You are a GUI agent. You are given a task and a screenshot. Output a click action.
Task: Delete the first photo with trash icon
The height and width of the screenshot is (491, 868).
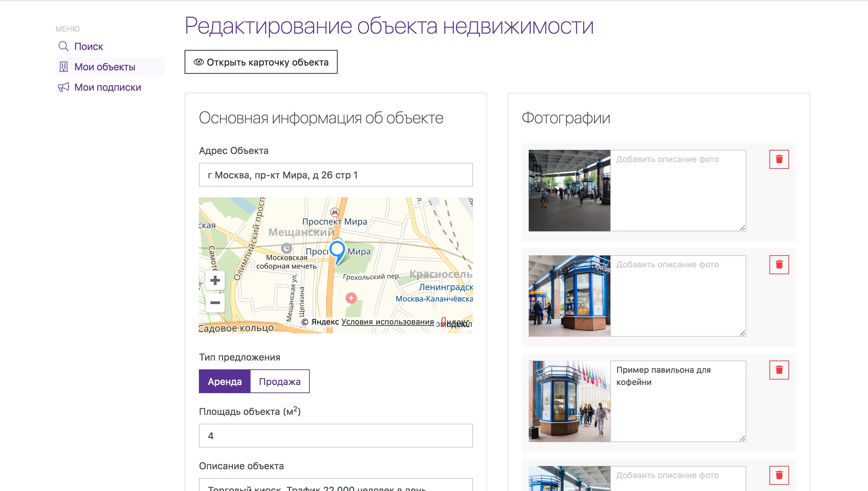click(779, 159)
